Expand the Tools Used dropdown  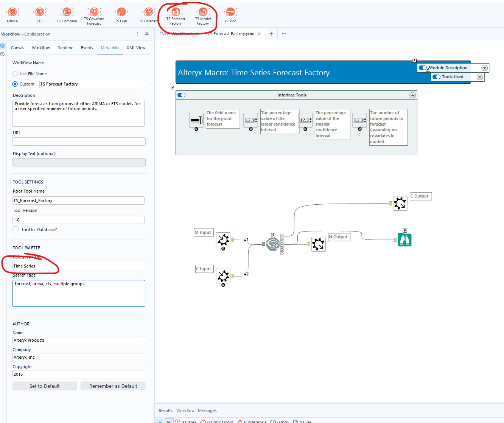click(479, 77)
